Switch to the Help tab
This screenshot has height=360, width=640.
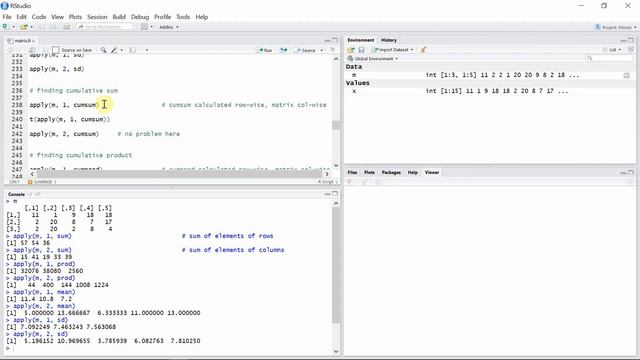[413, 172]
